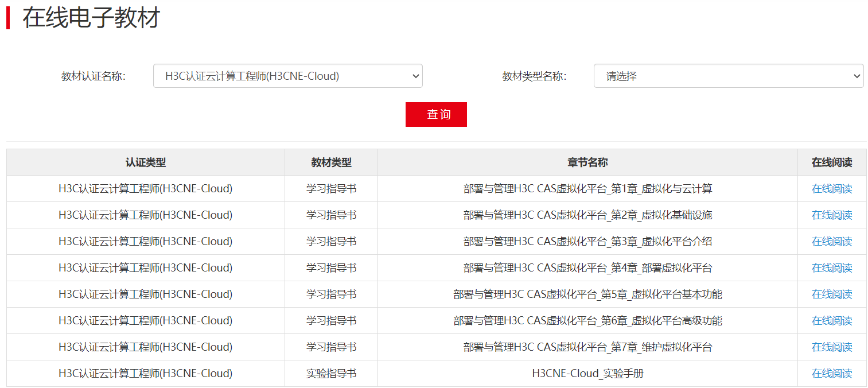Image resolution: width=868 pixels, height=388 pixels.
Task: Click 学习指导书 in the 第4章 row
Action: click(332, 267)
